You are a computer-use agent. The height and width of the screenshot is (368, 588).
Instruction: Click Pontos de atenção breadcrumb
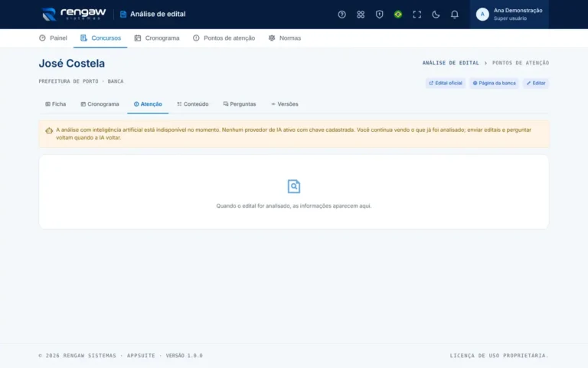pyautogui.click(x=521, y=63)
